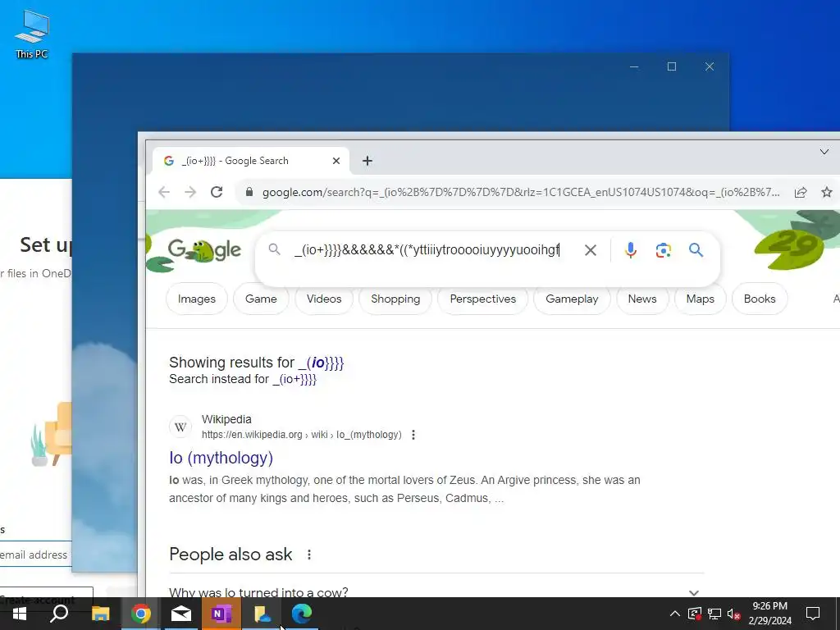Open People also ask options menu
This screenshot has height=630, width=840.
coord(309,555)
